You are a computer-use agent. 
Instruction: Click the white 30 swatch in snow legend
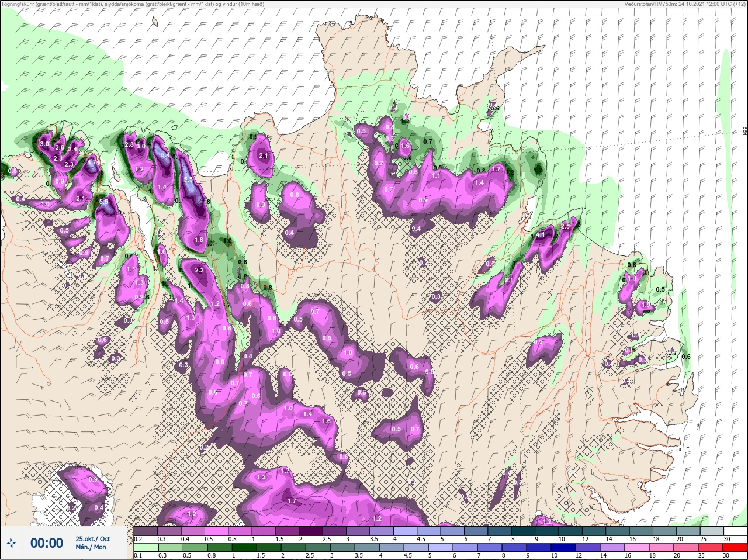pos(736,531)
